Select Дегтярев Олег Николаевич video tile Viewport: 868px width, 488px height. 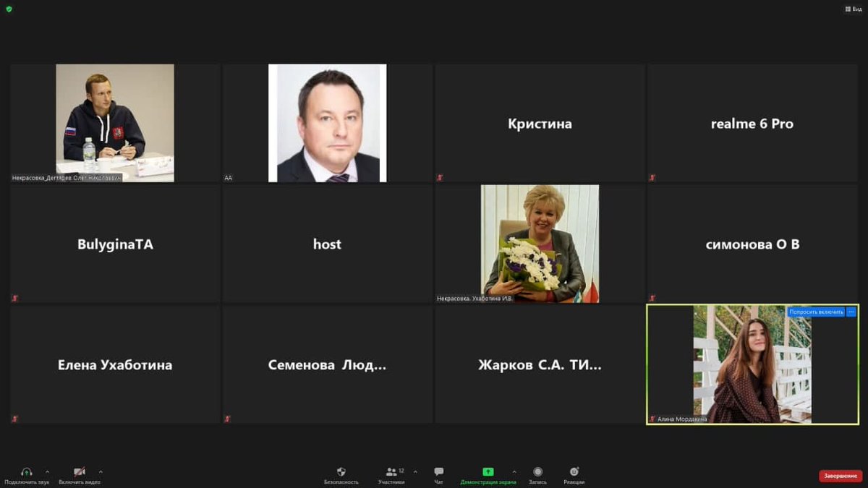(115, 123)
